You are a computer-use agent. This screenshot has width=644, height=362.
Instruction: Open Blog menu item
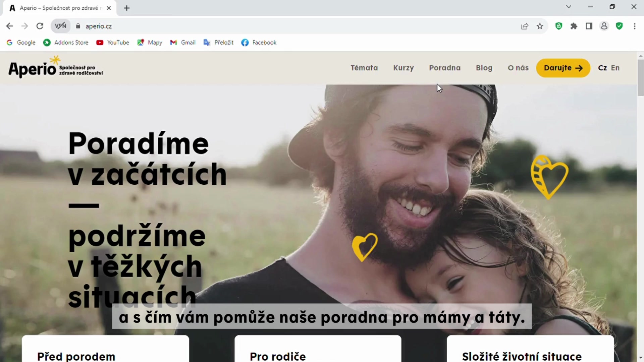coord(484,68)
